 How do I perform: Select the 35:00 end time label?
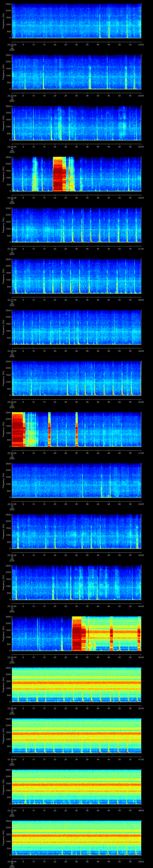click(141, 657)
